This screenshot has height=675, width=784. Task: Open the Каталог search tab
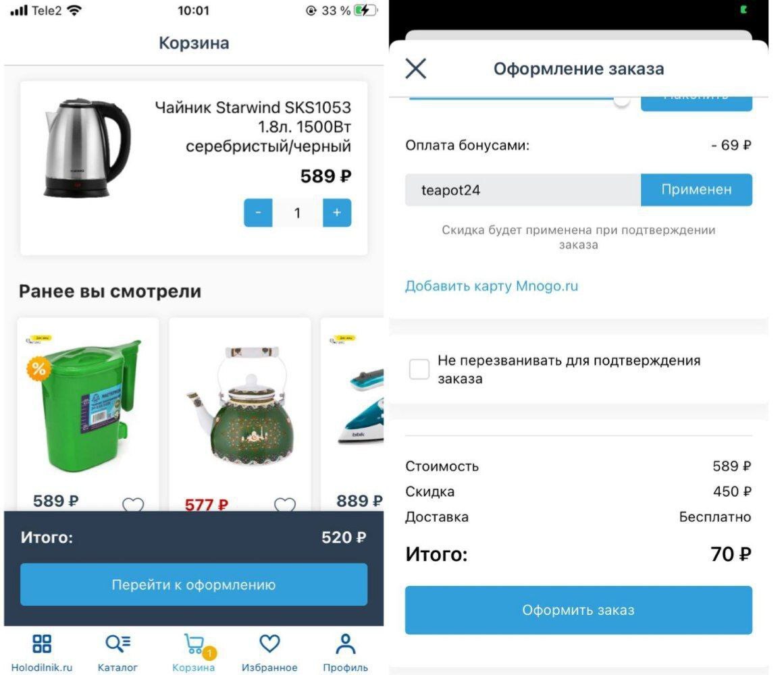(x=118, y=653)
